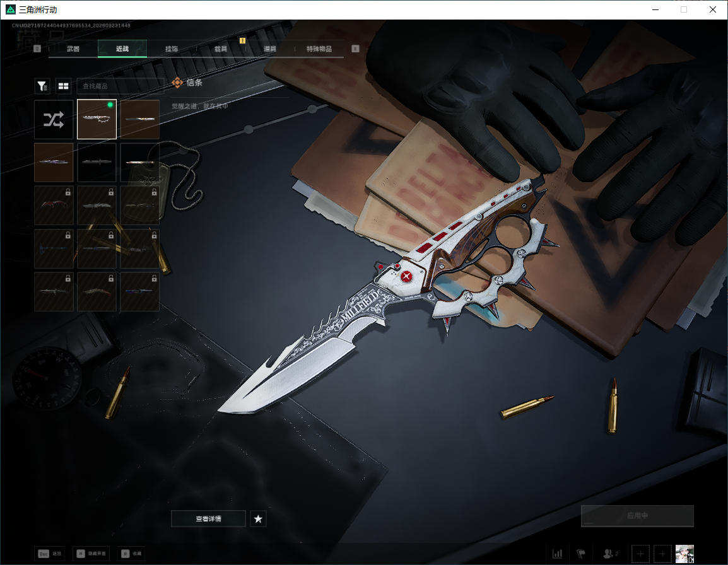This screenshot has width=728, height=565.
Task: Select the equipped knife with green dot
Action: [x=97, y=119]
